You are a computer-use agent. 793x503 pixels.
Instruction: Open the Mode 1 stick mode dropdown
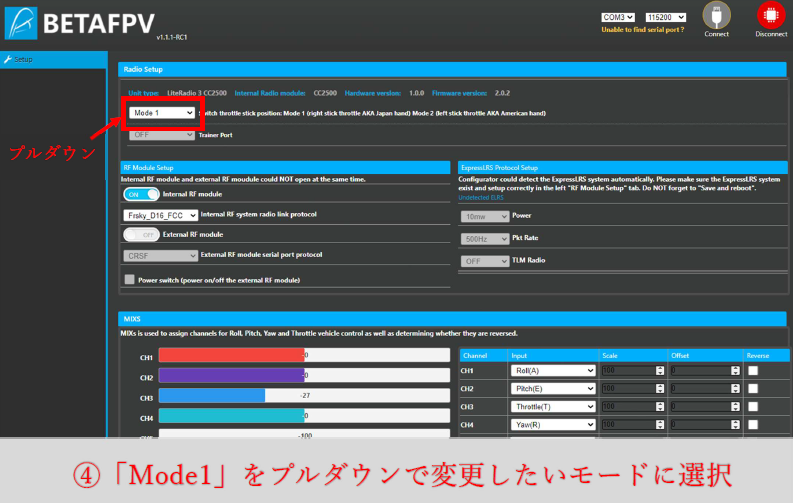pos(162,113)
